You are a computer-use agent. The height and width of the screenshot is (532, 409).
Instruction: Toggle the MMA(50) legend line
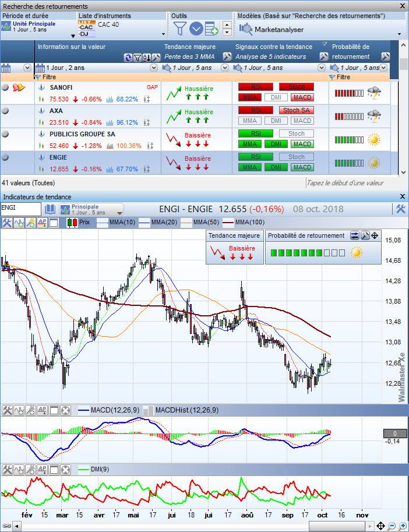coord(200,223)
